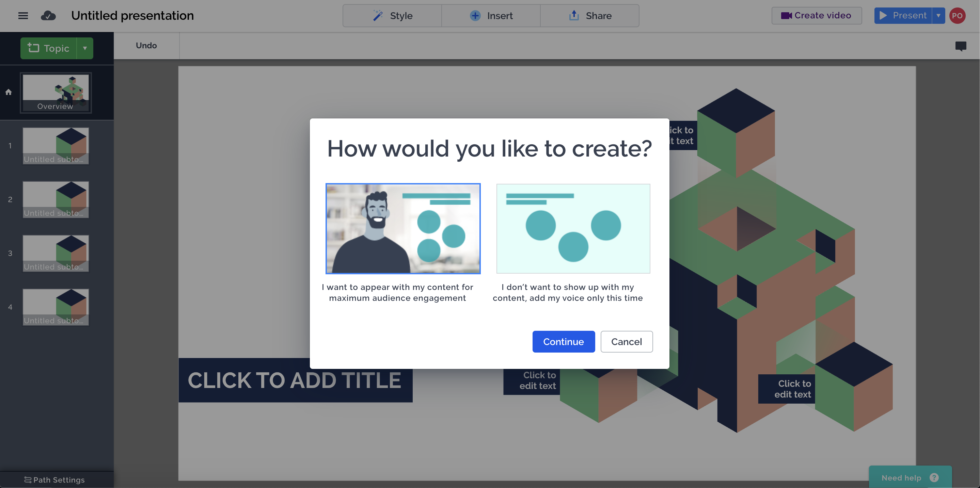Expand the Present dropdown arrow
The width and height of the screenshot is (980, 488).
pyautogui.click(x=938, y=16)
